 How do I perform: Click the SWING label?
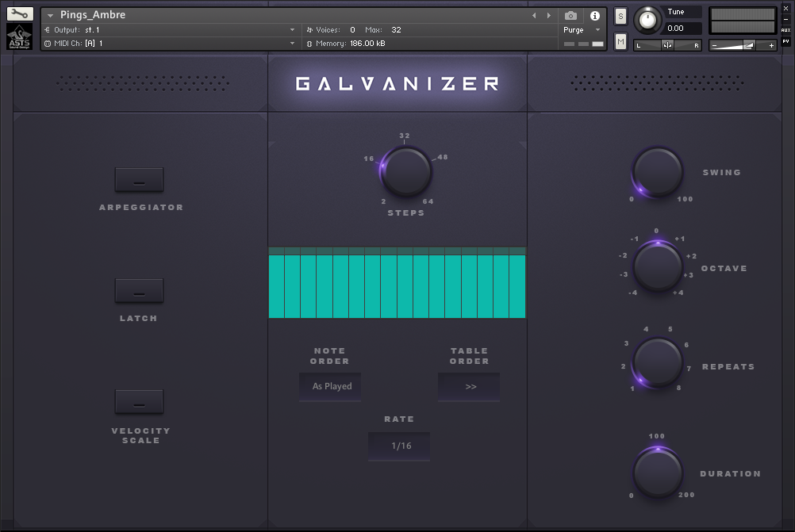pos(721,172)
